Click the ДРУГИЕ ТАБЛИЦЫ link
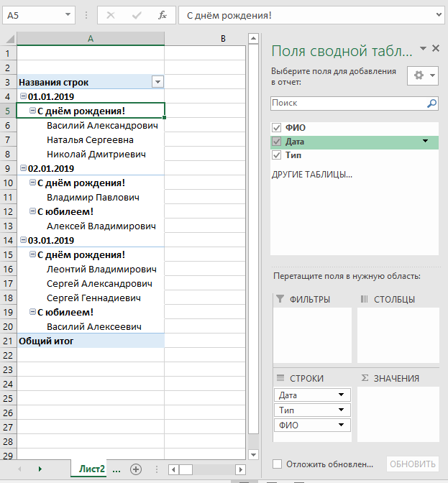The image size is (448, 483). click(x=311, y=175)
